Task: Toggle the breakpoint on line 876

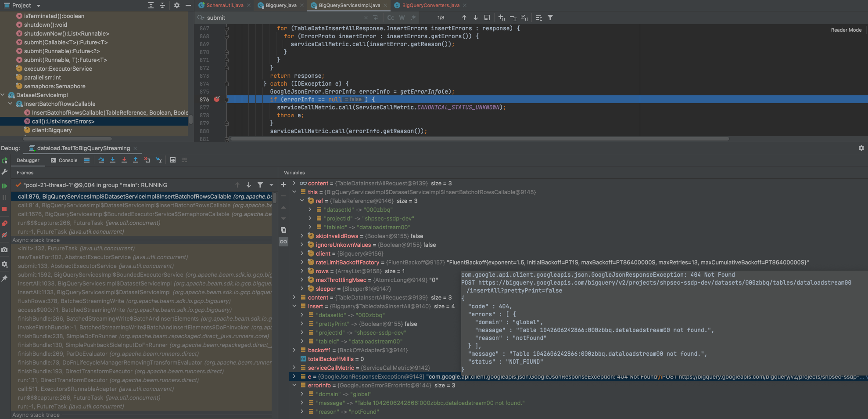Action: point(216,100)
